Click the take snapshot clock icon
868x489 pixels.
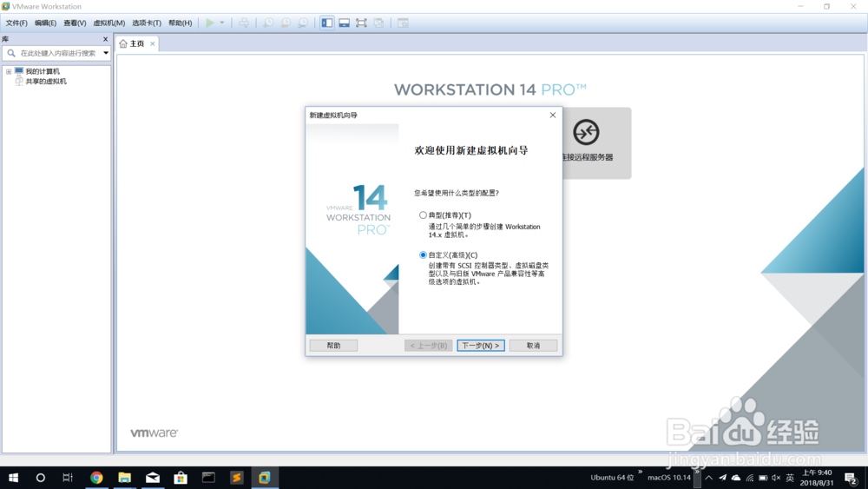pos(268,23)
